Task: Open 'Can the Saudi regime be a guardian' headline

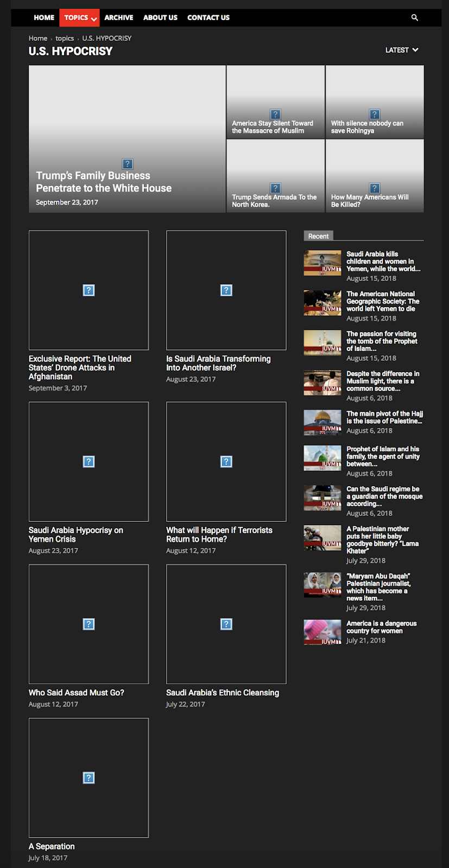Action: point(384,496)
